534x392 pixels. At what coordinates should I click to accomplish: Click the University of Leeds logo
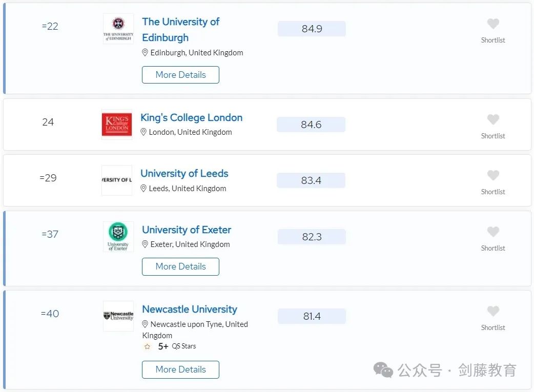coord(117,180)
